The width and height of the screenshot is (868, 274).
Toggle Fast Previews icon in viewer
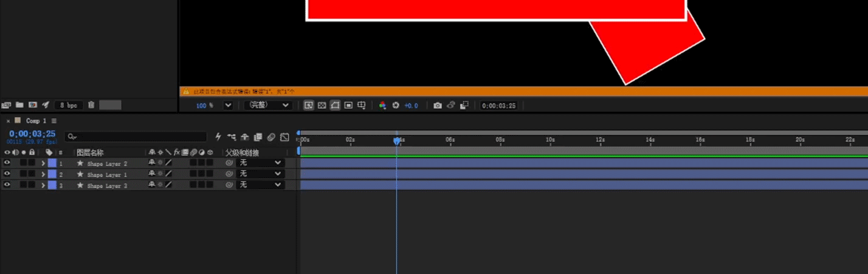(309, 105)
